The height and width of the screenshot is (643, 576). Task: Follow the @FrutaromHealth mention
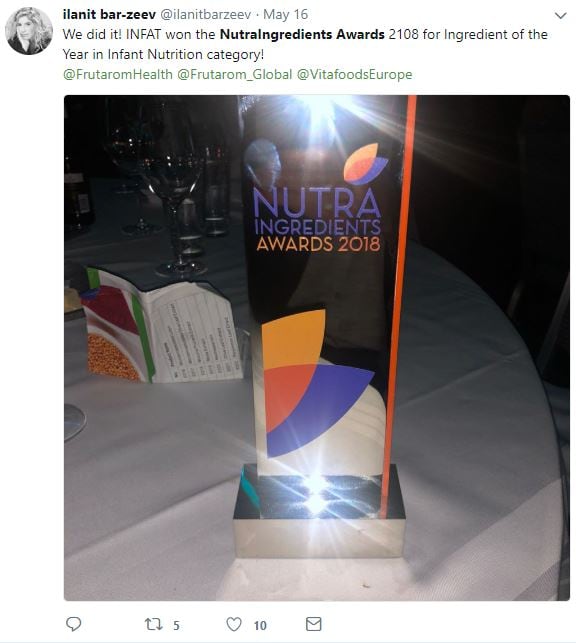click(x=118, y=74)
